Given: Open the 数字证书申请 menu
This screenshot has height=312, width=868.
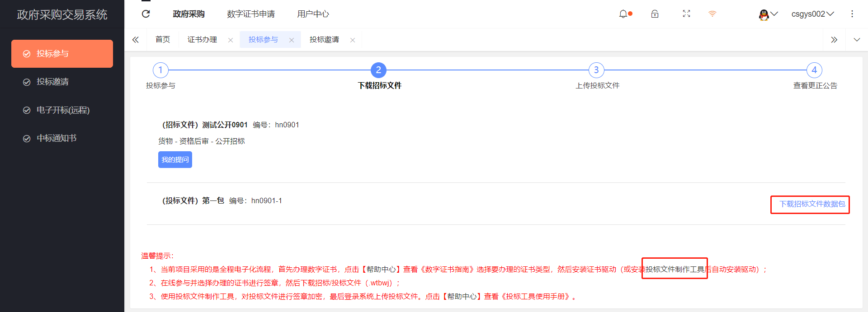Looking at the screenshot, I should tap(251, 14).
